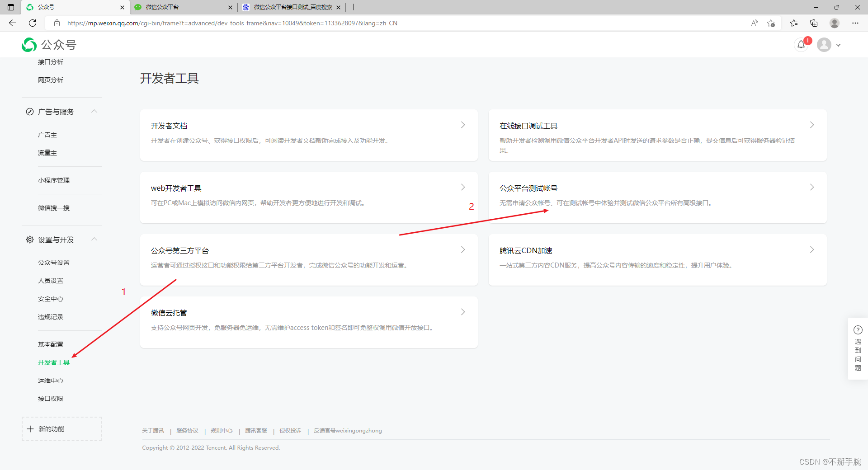Select 开发者工具 in the sidebar

pyautogui.click(x=54, y=362)
